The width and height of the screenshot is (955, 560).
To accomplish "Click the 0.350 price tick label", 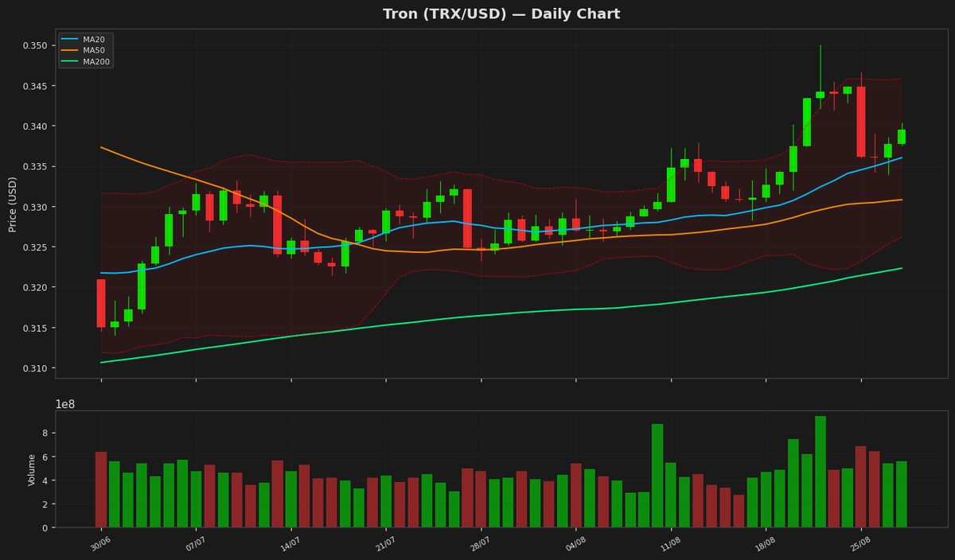I will pyautogui.click(x=33, y=45).
